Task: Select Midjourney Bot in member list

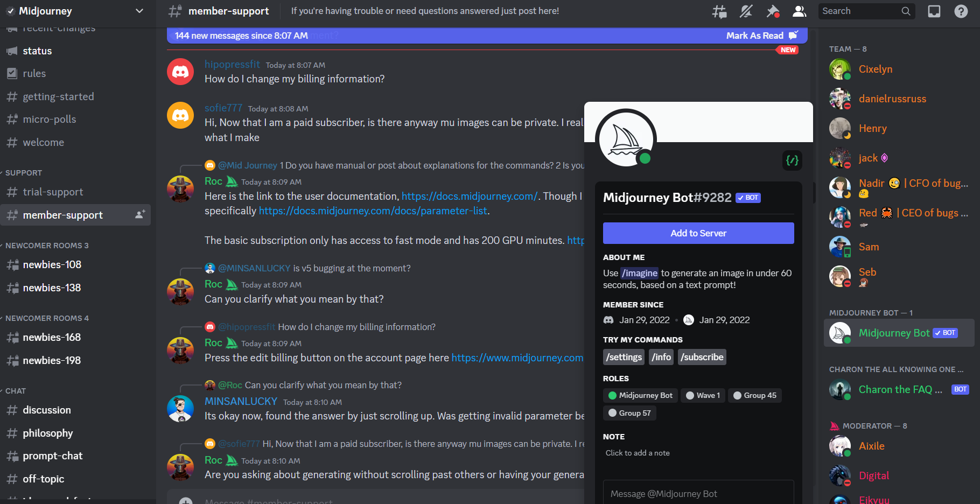Action: click(899, 333)
